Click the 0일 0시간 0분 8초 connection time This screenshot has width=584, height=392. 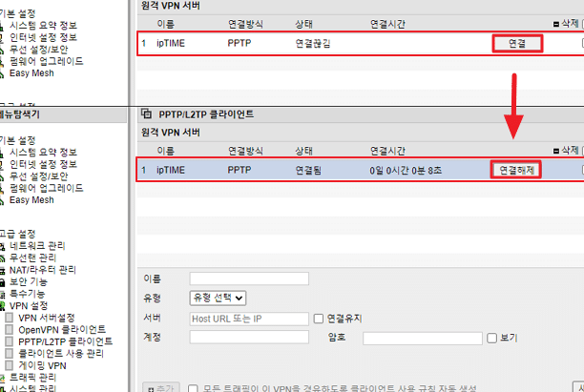click(x=406, y=170)
